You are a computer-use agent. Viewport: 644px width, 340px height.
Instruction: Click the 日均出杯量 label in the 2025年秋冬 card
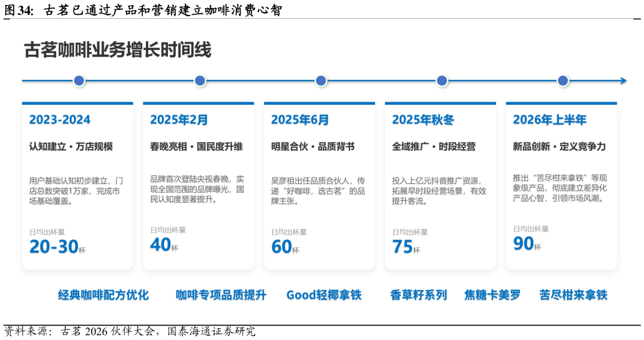(410, 232)
